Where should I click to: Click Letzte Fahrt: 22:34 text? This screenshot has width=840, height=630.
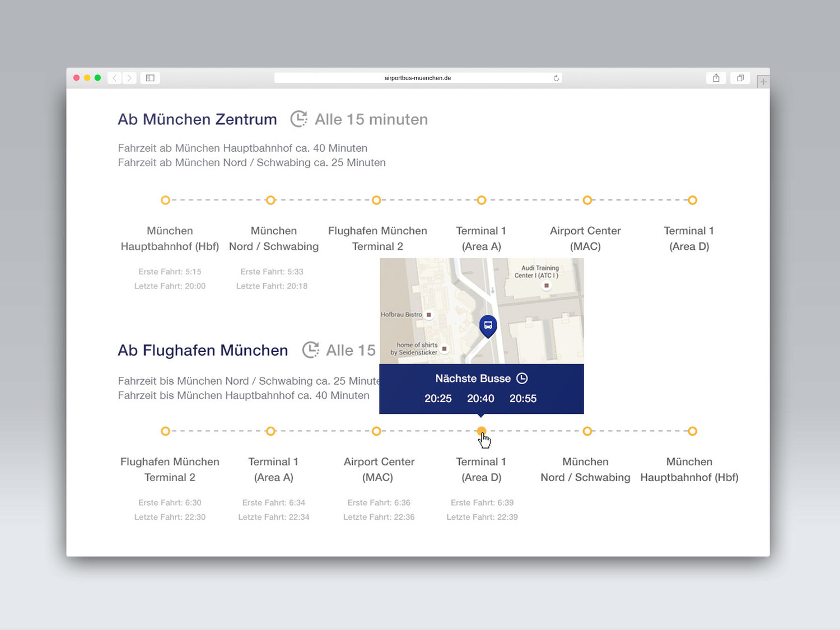tap(274, 517)
